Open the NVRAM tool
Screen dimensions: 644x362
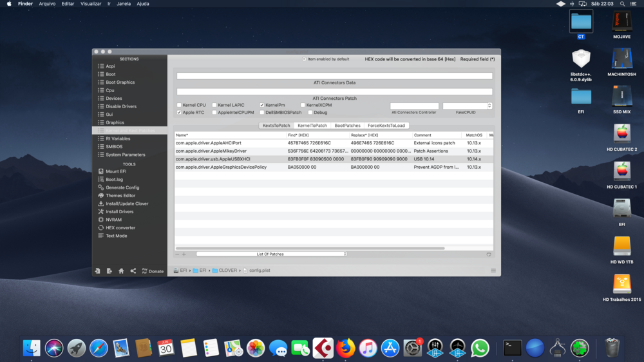click(x=113, y=220)
